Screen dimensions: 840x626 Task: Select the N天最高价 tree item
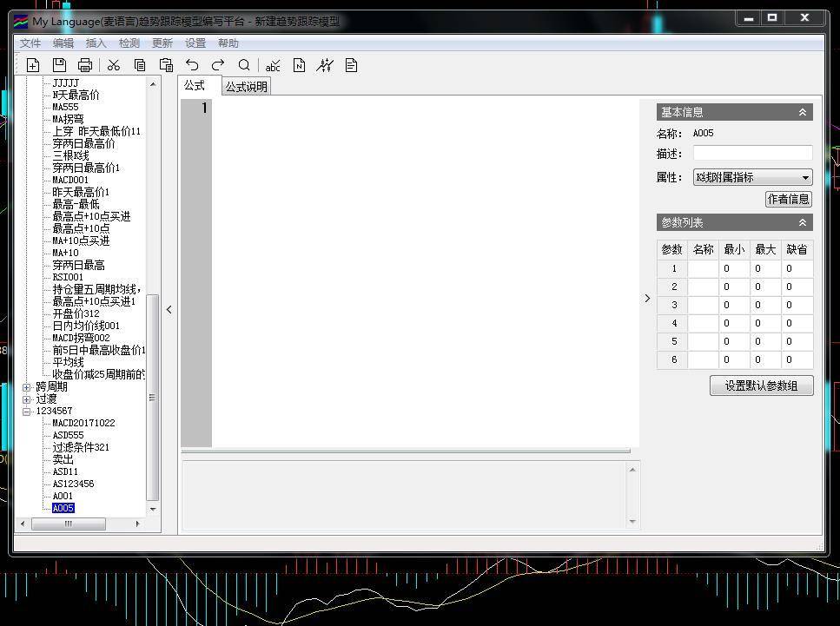[76, 95]
